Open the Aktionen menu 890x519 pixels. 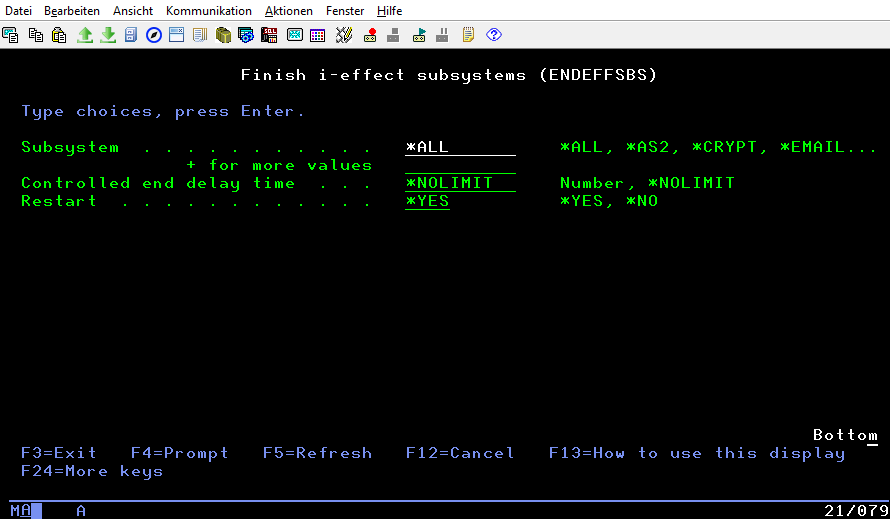pos(289,10)
